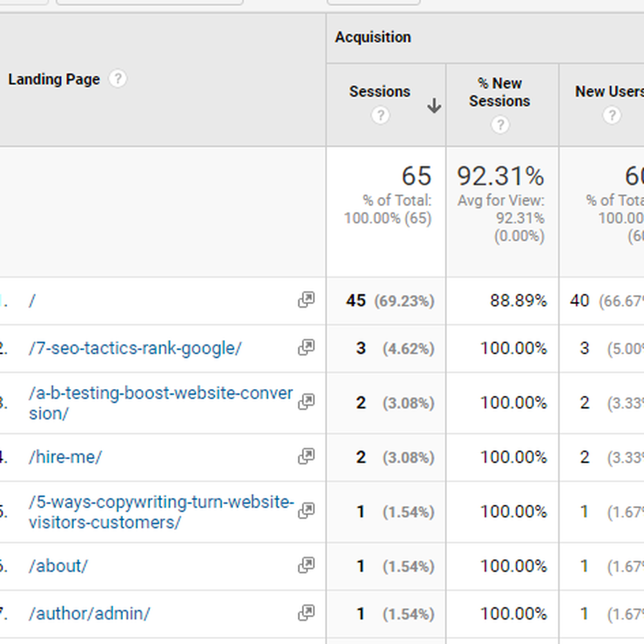Screen dimensions: 644x644
Task: Open /about/ page via popout icon
Action: pos(307,566)
